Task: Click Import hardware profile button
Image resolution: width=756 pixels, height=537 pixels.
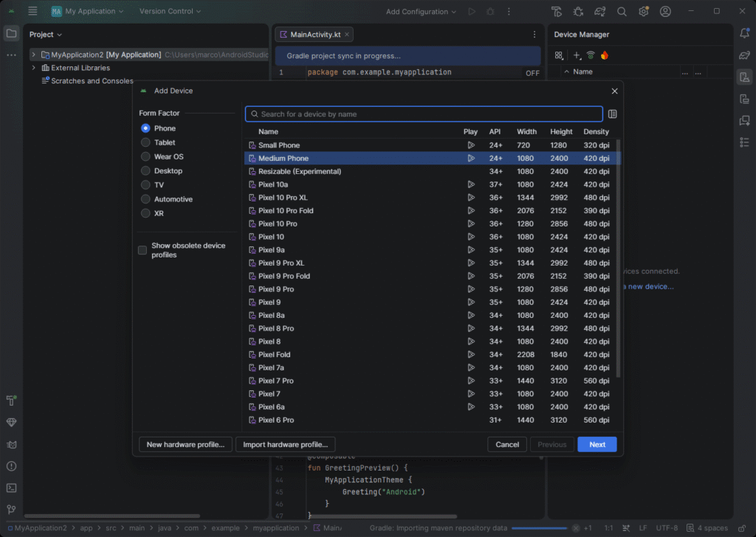Action: pyautogui.click(x=286, y=445)
